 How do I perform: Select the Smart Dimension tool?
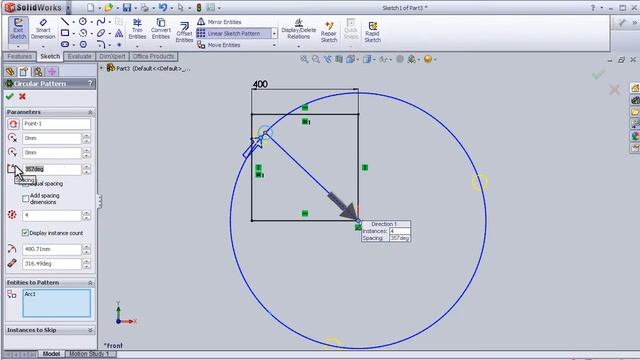click(43, 29)
